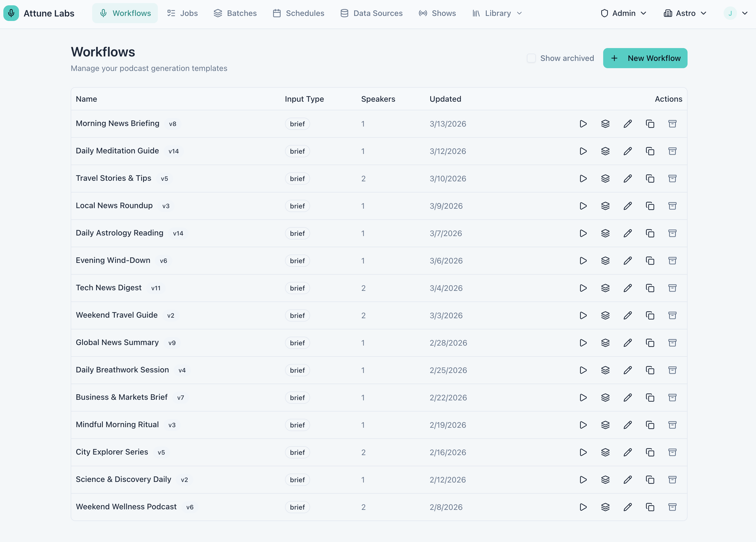Click the brief input type badge on Daily Astrology Reading
Viewport: 756px width, 542px height.
(x=297, y=233)
